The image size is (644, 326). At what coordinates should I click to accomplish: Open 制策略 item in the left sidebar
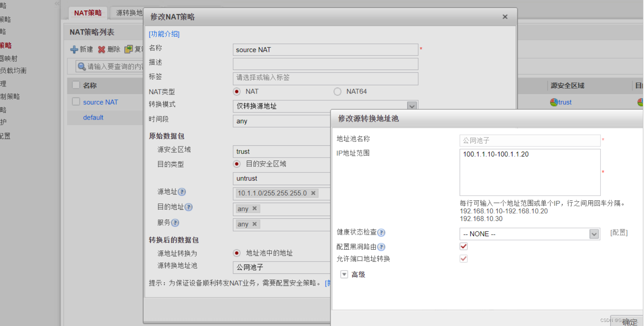[x=10, y=96]
